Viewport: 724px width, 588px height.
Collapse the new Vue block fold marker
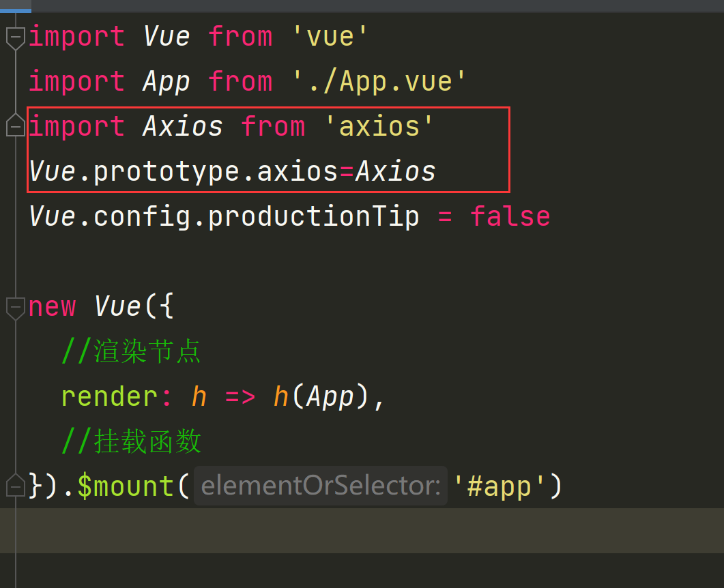(15, 307)
